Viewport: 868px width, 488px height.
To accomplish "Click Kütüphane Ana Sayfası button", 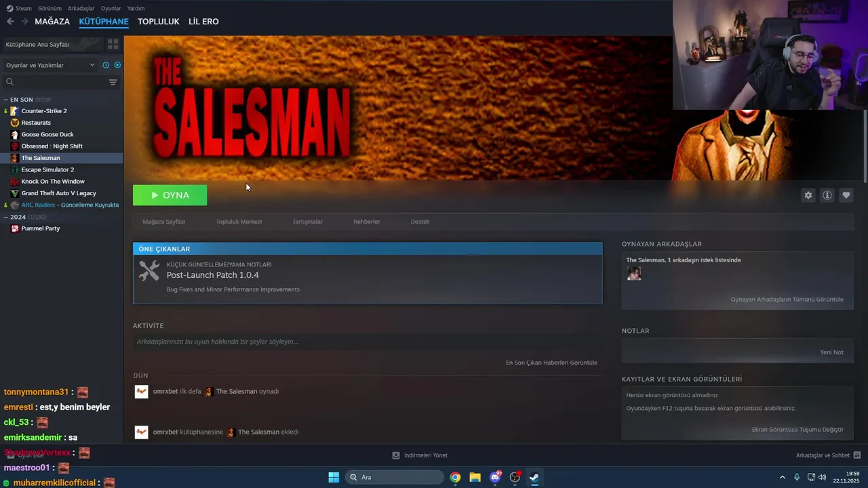I will coord(52,44).
